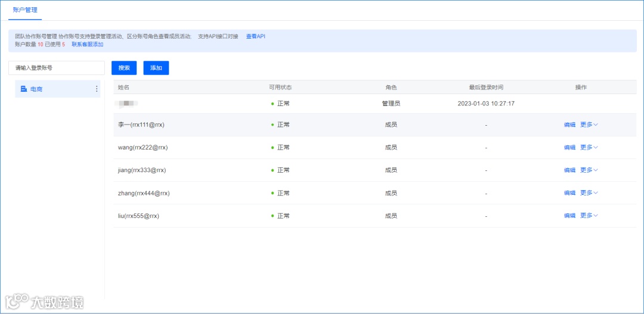Select the 电商 group in the tree
The height and width of the screenshot is (314, 644).
57,89
